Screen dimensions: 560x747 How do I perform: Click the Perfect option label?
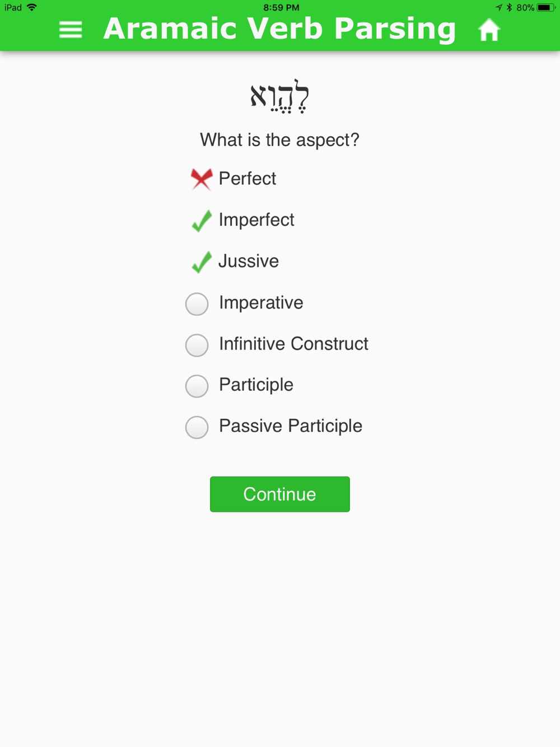point(248,179)
